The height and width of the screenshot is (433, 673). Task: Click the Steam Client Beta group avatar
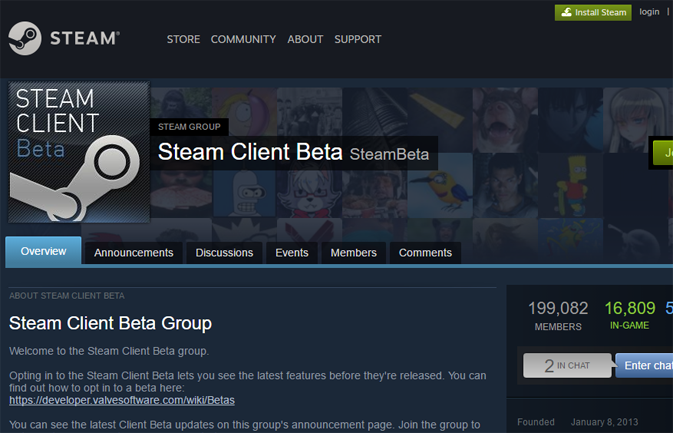[79, 152]
